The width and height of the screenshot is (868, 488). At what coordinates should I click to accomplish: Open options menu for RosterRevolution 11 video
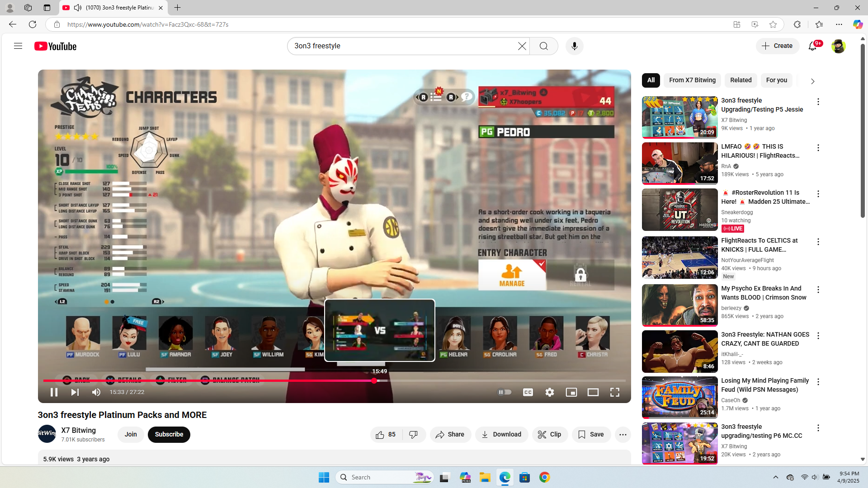click(x=818, y=194)
